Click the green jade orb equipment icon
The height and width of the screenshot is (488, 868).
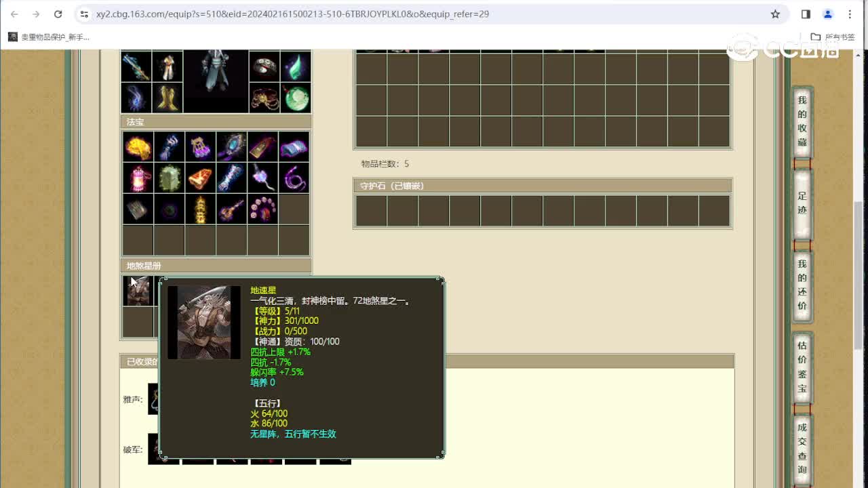pyautogui.click(x=296, y=98)
